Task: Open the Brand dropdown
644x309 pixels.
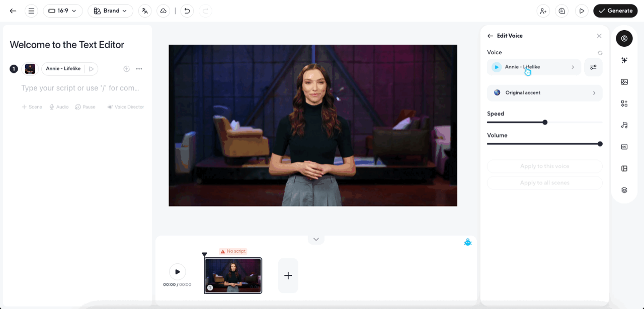Action: coord(110,11)
